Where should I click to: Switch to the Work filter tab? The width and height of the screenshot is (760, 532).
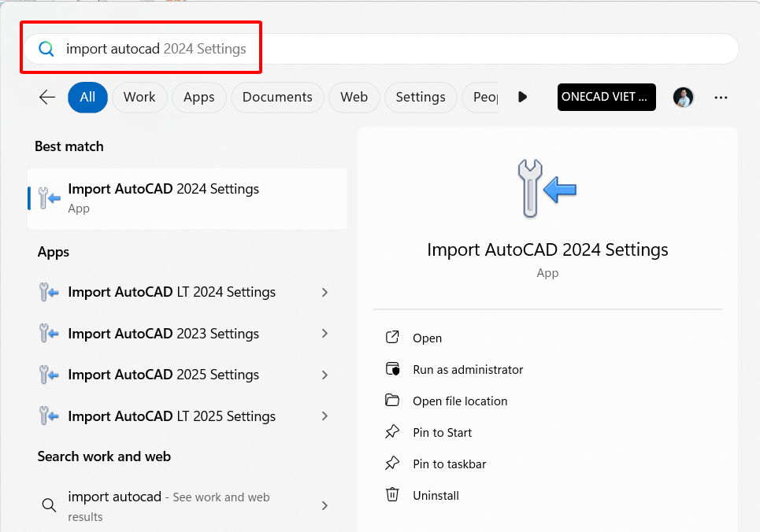pyautogui.click(x=139, y=98)
